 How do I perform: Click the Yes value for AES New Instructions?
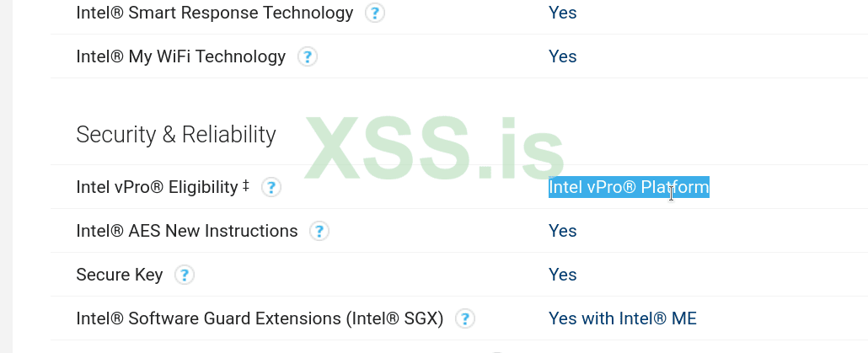tap(562, 231)
